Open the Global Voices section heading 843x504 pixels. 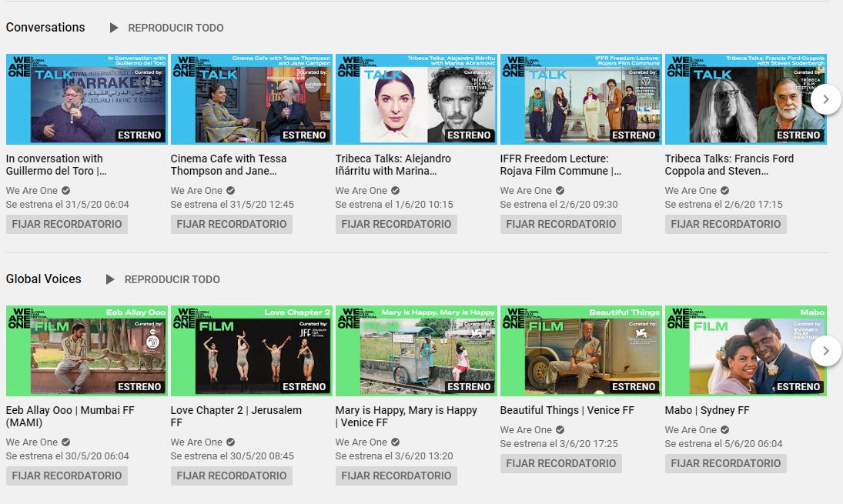pyautogui.click(x=44, y=279)
